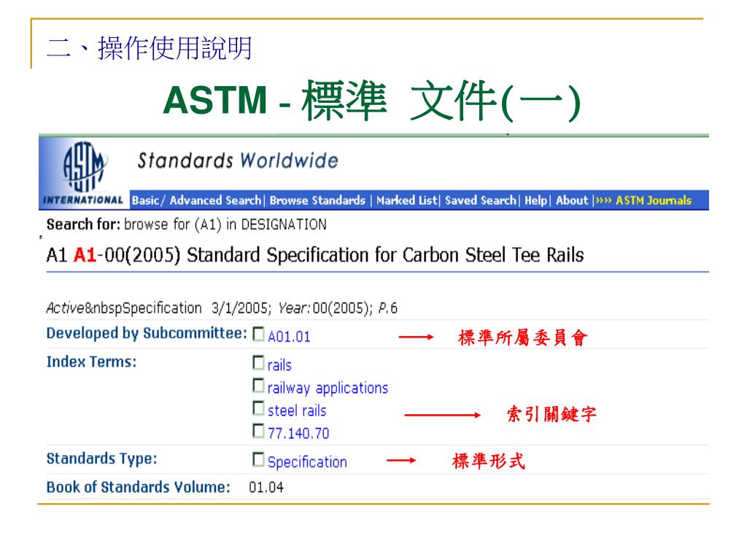Open Saved Search
Viewport: 747px width, 560px height.
[481, 201]
